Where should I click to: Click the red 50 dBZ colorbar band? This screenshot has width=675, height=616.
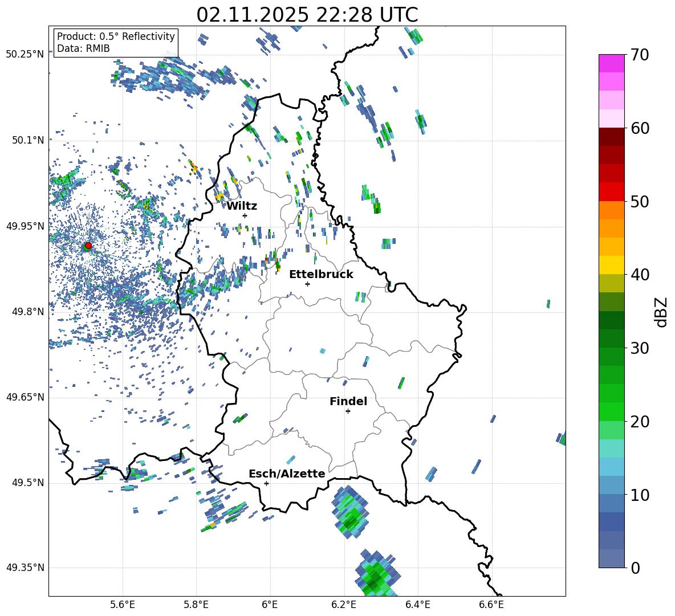[611, 192]
